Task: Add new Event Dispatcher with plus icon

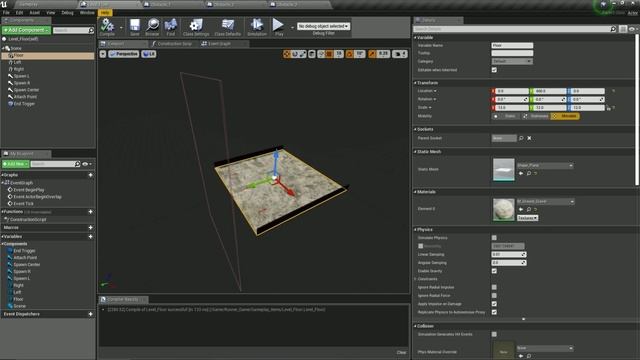Action: tap(91, 314)
